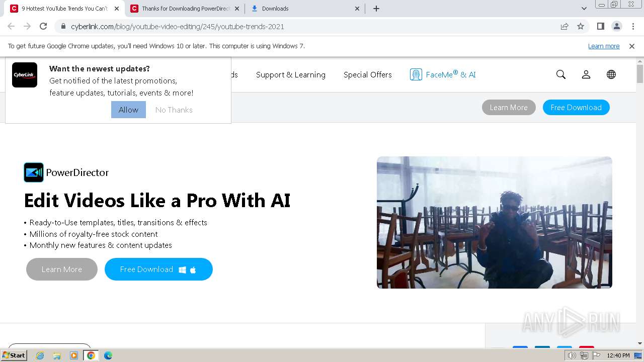Open Support & Learning menu
The width and height of the screenshot is (644, 362).
(x=291, y=74)
